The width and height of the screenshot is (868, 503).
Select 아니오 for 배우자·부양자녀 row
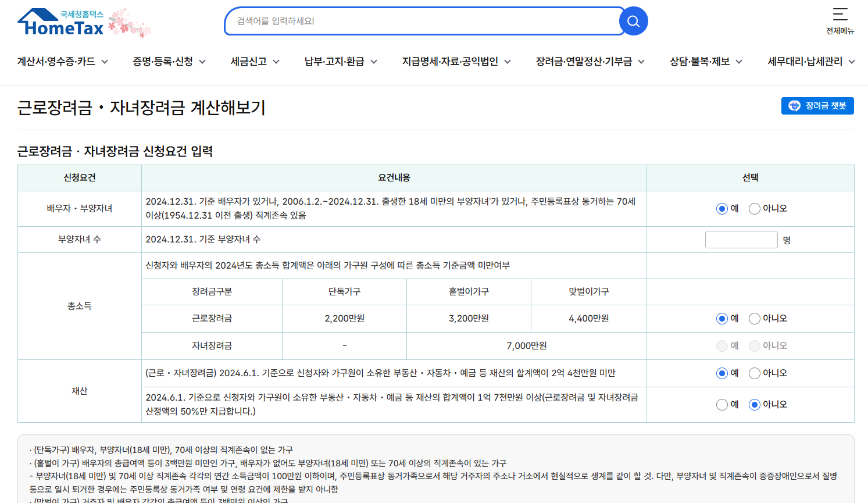pos(755,209)
